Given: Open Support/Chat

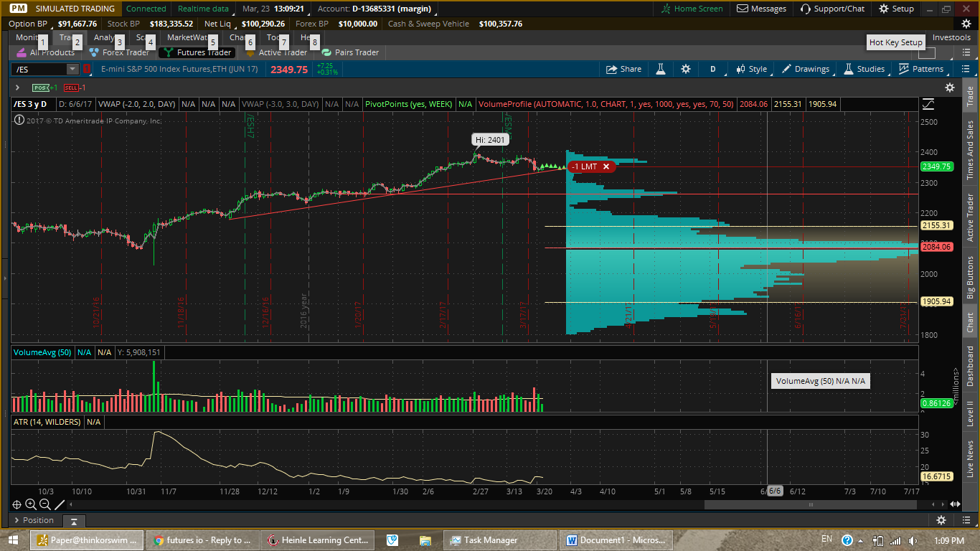Looking at the screenshot, I should tap(832, 9).
